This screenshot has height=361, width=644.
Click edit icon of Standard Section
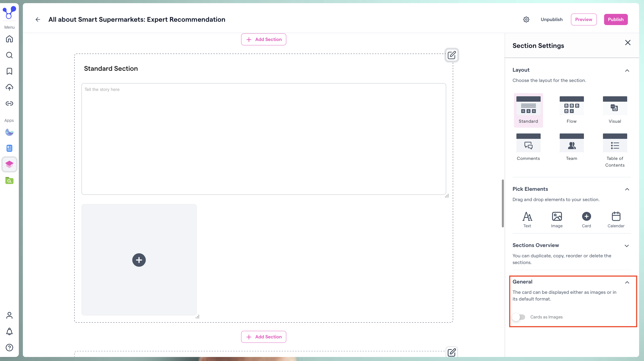tap(452, 55)
